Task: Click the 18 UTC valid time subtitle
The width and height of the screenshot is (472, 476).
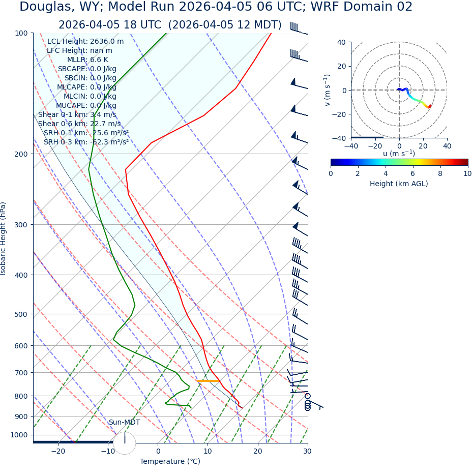Action: coord(170,25)
